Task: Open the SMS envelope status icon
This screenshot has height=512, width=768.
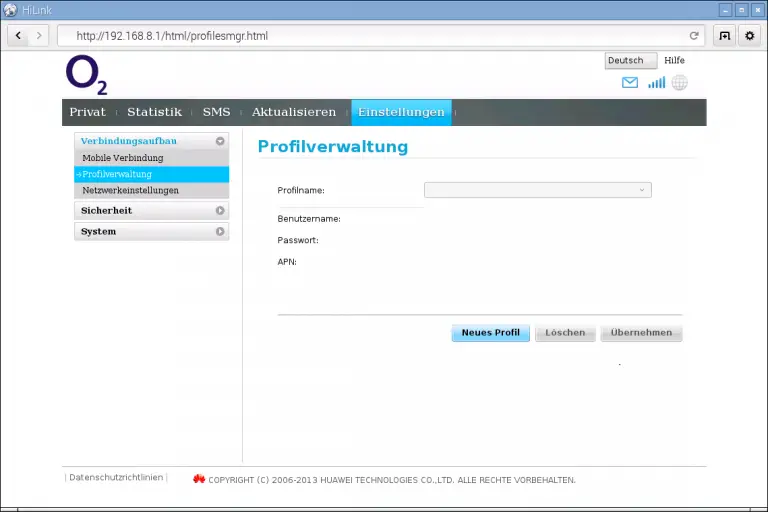Action: tap(629, 83)
